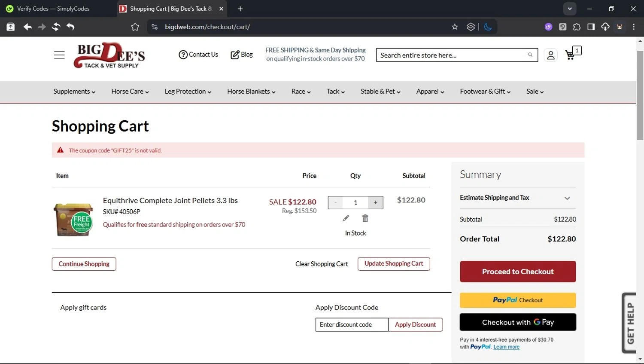Open the Blog link
The width and height of the screenshot is (644, 364).
[x=242, y=55]
